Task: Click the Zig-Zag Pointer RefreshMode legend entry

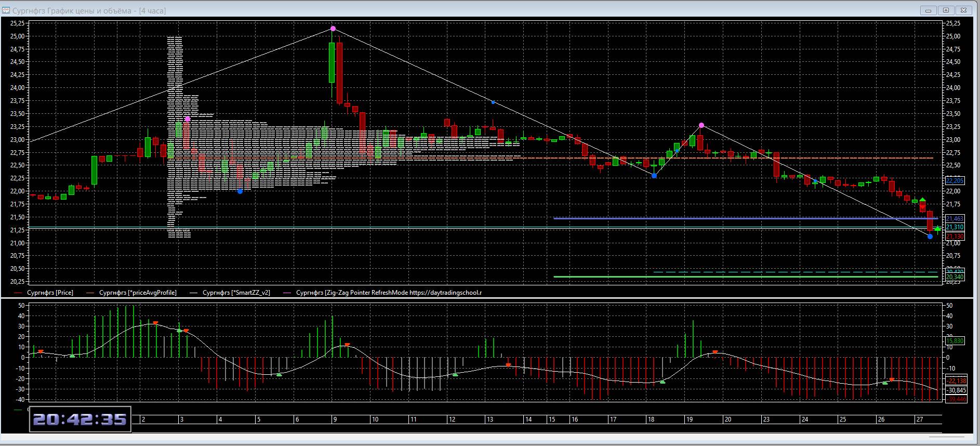Action: pyautogui.click(x=389, y=293)
